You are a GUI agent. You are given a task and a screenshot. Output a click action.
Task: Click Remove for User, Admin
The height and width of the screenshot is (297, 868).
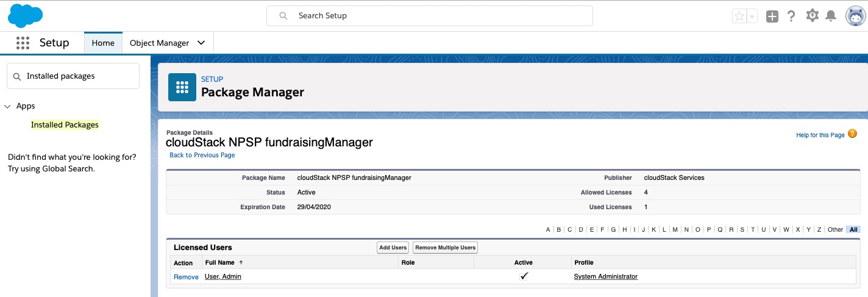click(x=186, y=277)
